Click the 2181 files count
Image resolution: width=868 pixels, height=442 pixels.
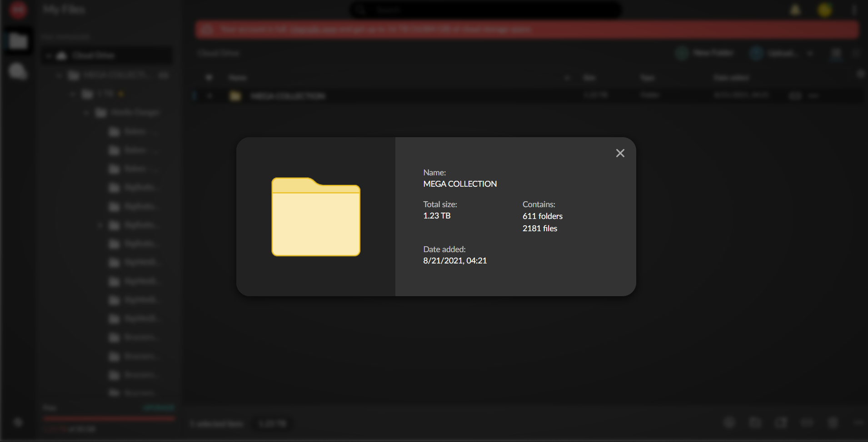[x=540, y=228]
